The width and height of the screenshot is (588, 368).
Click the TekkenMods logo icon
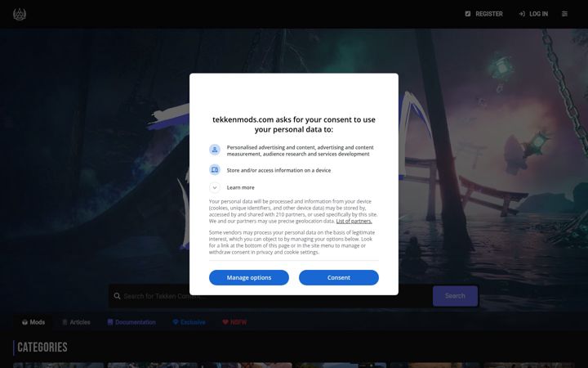pos(20,14)
